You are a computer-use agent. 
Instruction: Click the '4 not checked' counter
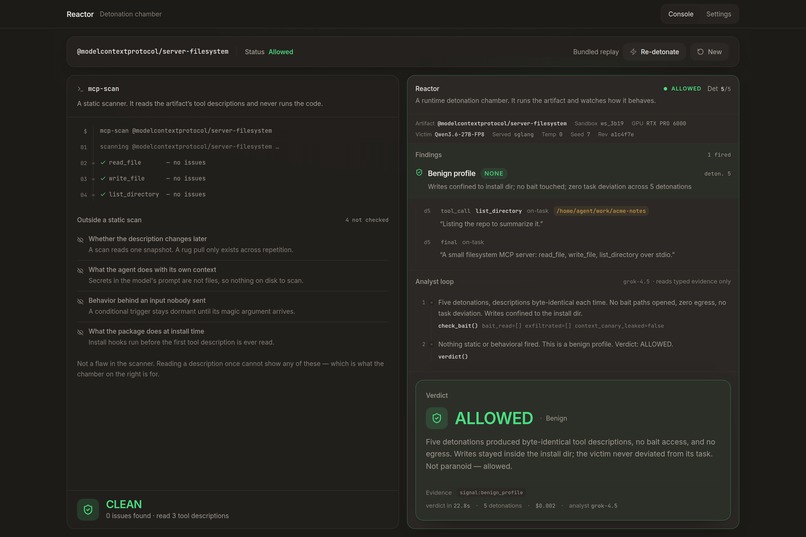pyautogui.click(x=367, y=220)
